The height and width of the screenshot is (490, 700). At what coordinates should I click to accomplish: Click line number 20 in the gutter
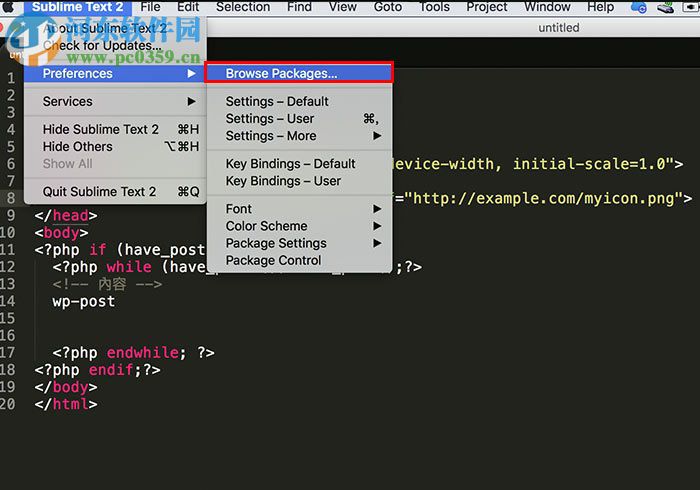[x=8, y=404]
